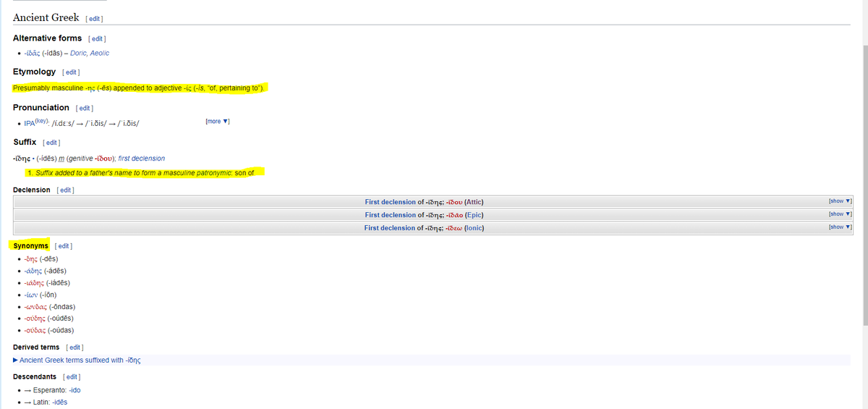Open the pronunciation key link
This screenshot has height=409, width=868.
coord(42,121)
